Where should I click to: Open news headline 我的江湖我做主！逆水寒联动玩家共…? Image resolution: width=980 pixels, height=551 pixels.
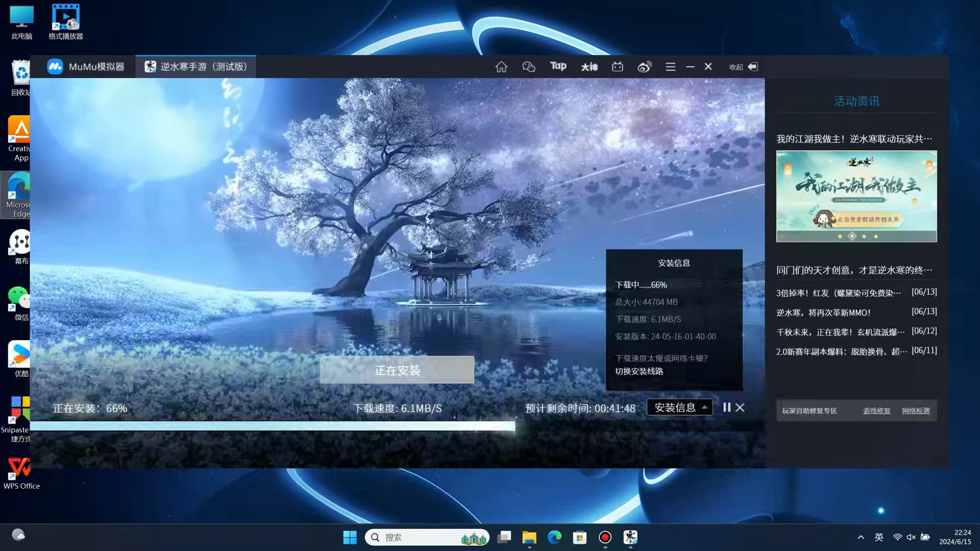click(x=854, y=139)
